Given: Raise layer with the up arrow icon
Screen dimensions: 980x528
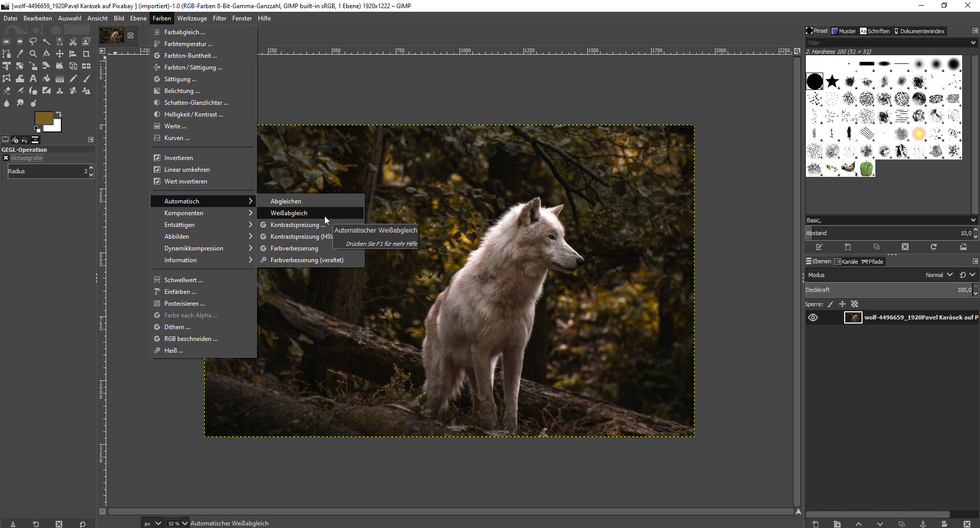Looking at the screenshot, I should coord(858,524).
